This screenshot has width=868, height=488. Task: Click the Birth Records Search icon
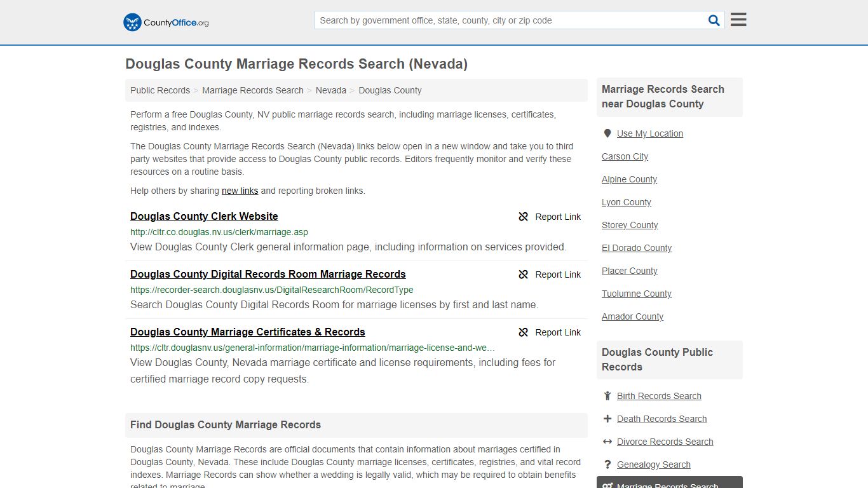[x=607, y=396]
